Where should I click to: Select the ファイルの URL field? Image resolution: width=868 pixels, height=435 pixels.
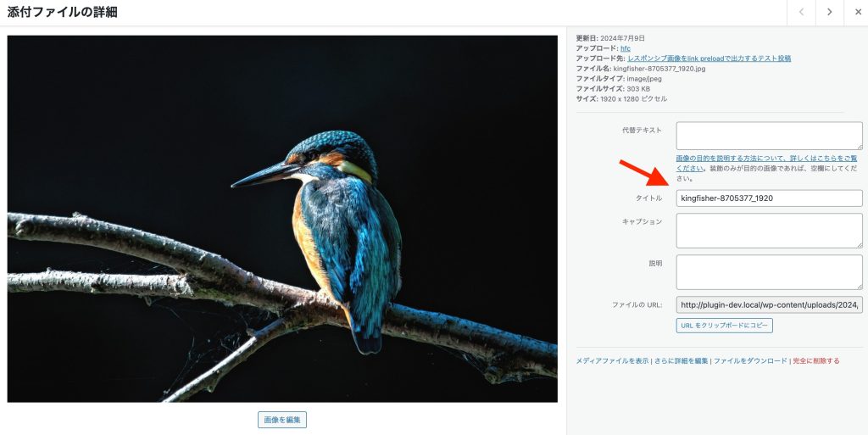pyautogui.click(x=769, y=305)
